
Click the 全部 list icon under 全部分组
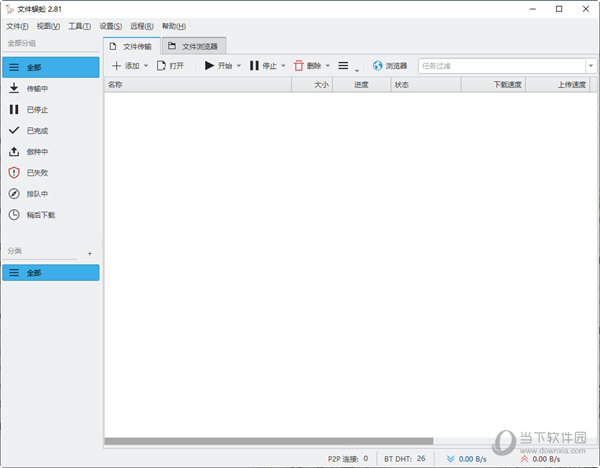[14, 67]
